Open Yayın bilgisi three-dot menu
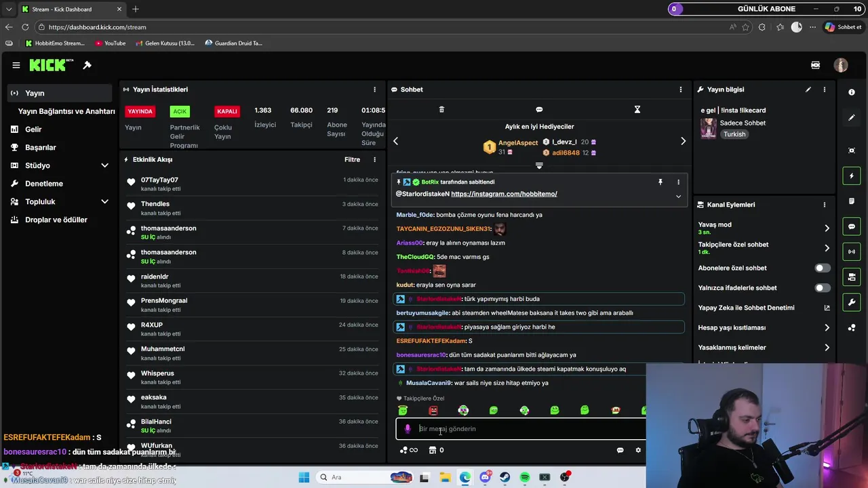 click(825, 89)
